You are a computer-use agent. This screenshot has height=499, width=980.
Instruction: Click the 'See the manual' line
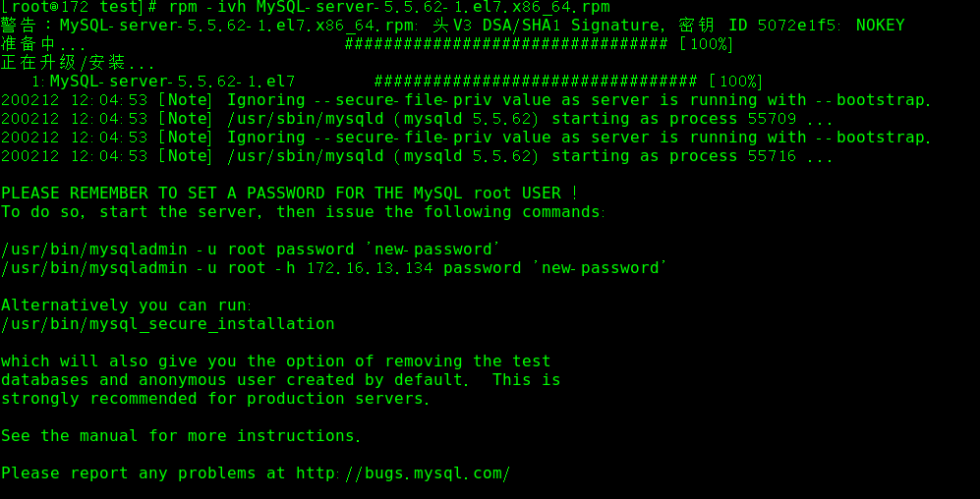(x=181, y=436)
